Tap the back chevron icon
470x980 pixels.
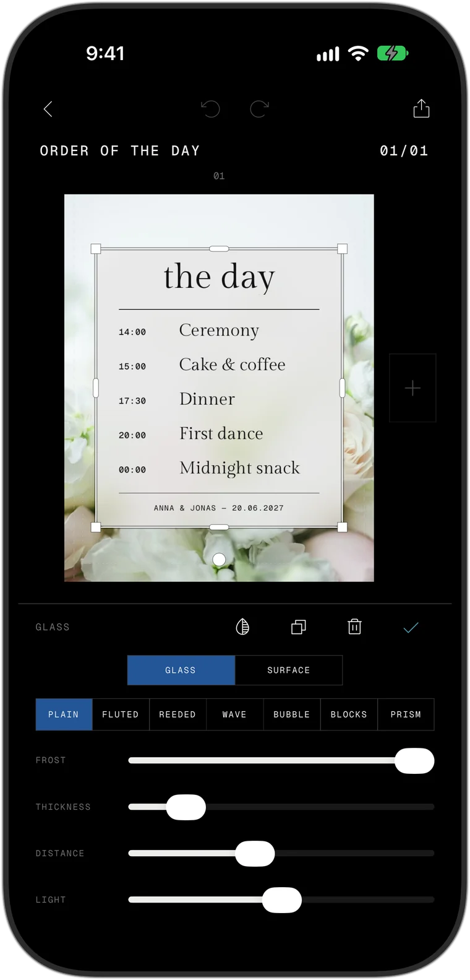(x=48, y=109)
